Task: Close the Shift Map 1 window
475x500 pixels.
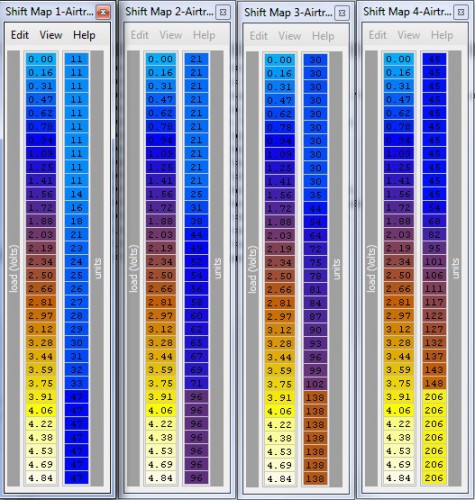Action: (103, 12)
